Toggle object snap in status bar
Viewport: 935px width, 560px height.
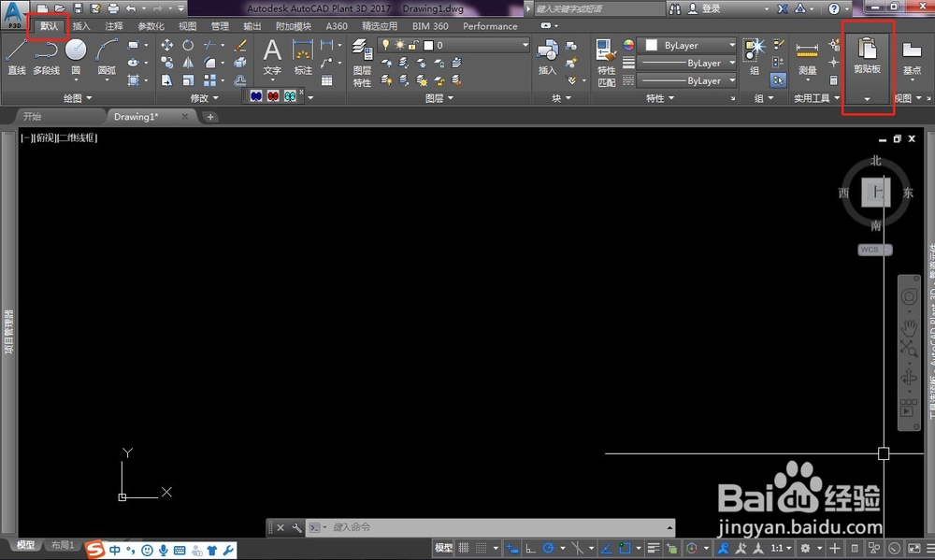coord(625,548)
